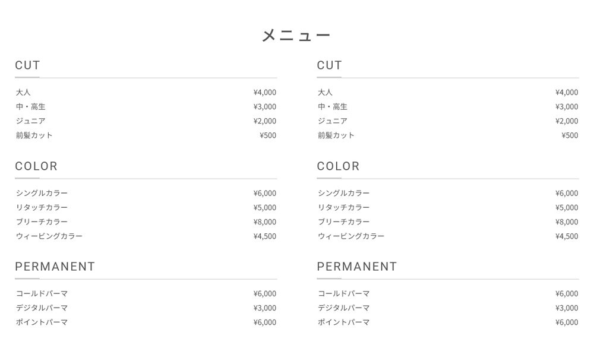Click the right column COLOR heading
594x364 pixels.
coord(338,166)
